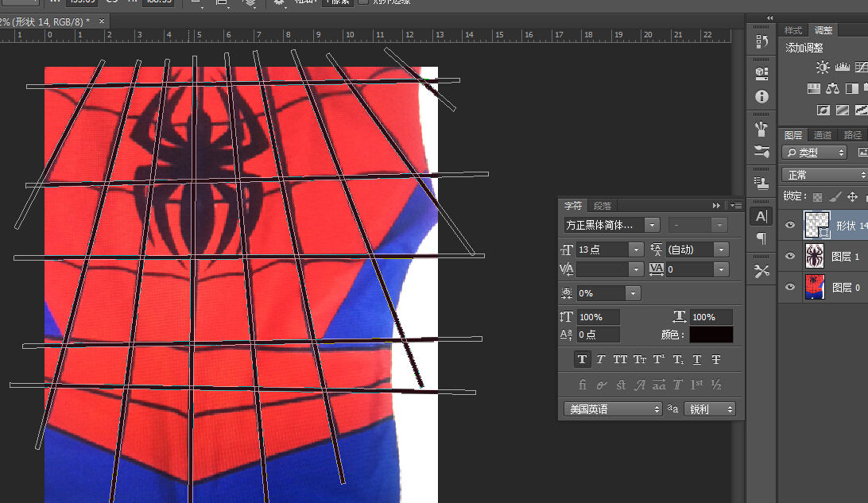868x503 pixels.
Task: Open the font family dropdown 方正黑体简体
Action: pyautogui.click(x=652, y=225)
